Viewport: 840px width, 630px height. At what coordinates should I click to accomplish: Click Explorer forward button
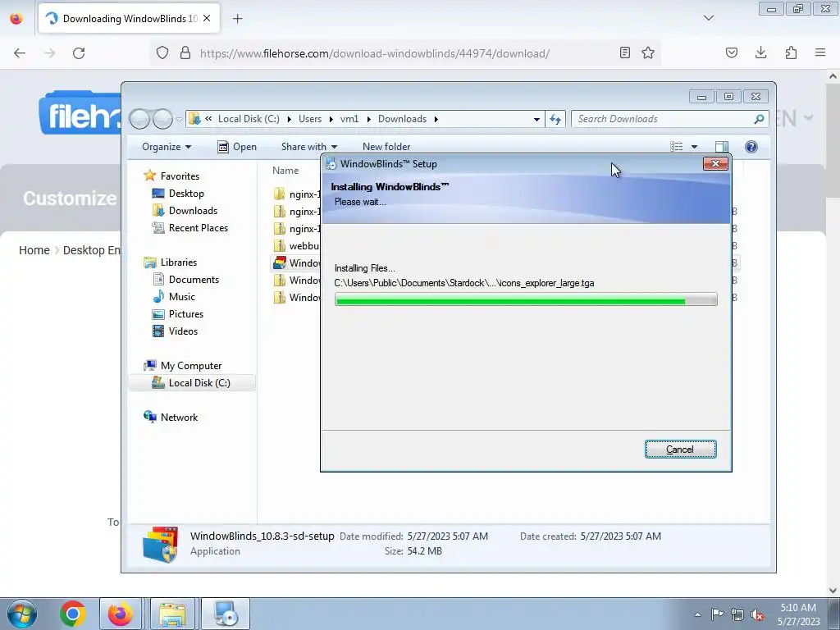coord(162,119)
